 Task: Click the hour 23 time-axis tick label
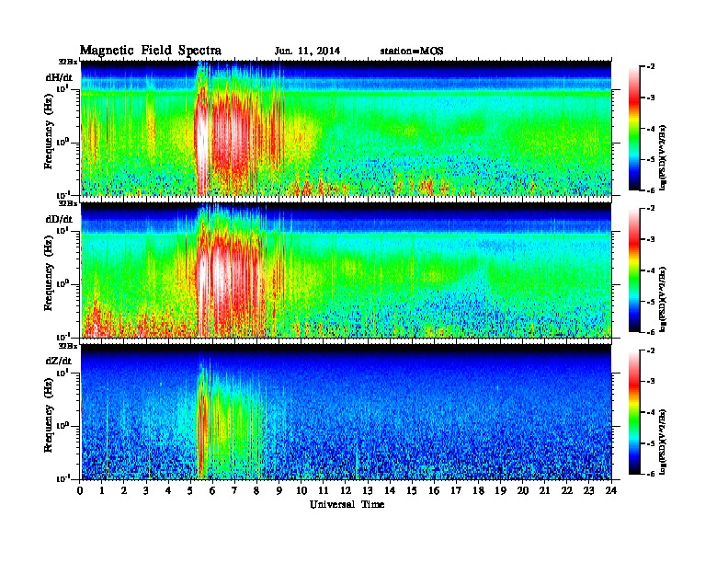(x=588, y=490)
